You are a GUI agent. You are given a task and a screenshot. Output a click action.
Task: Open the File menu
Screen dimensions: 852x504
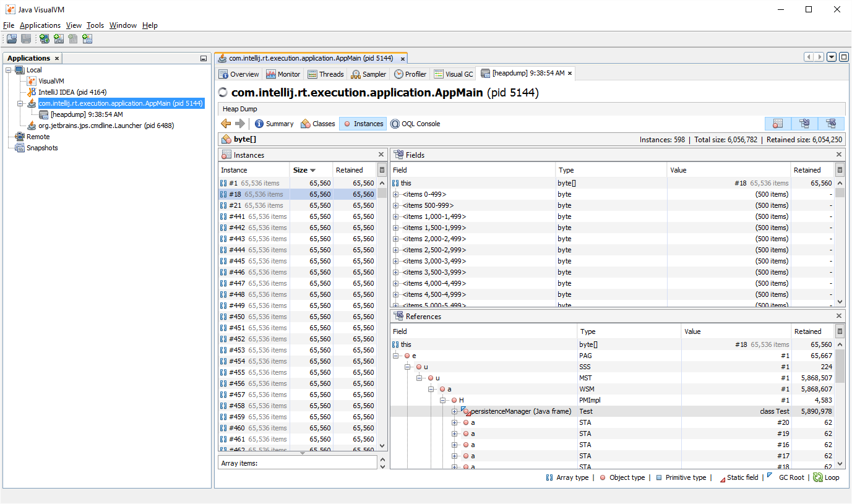click(9, 25)
